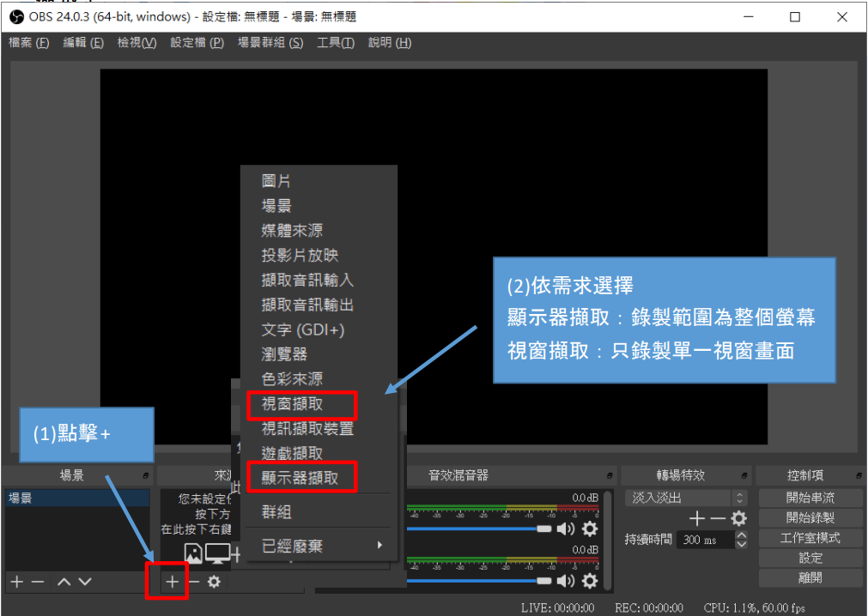The height and width of the screenshot is (616, 868).
Task: Choose 媒體來源 from the source menu
Action: [319, 231]
